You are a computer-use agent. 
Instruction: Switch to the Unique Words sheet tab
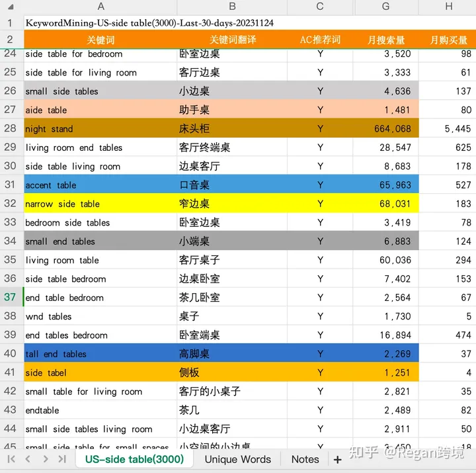point(237,459)
